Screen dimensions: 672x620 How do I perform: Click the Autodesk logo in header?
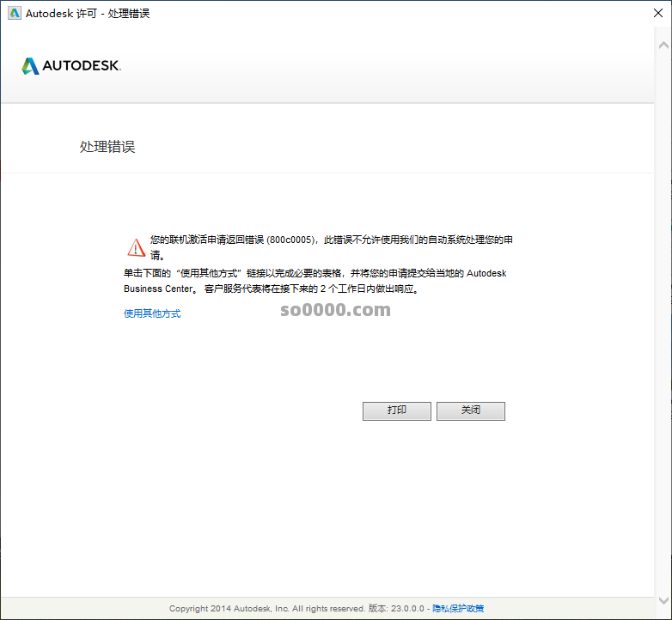71,65
